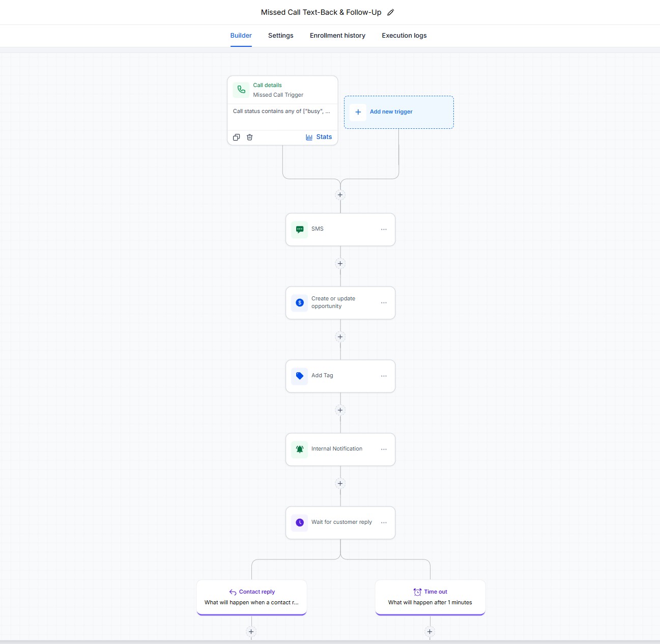This screenshot has height=644, width=660.
Task: Open the Add Tag three-dot menu
Action: pyautogui.click(x=384, y=376)
